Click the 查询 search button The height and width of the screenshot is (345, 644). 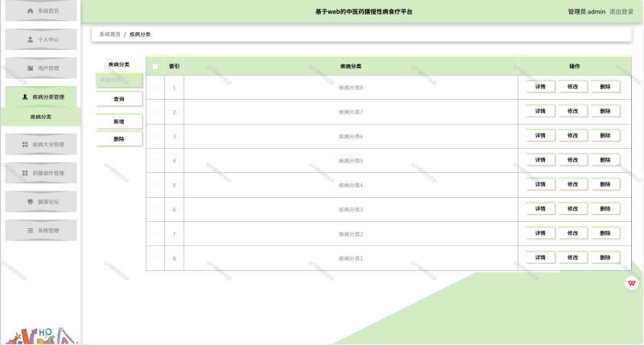pyautogui.click(x=119, y=99)
